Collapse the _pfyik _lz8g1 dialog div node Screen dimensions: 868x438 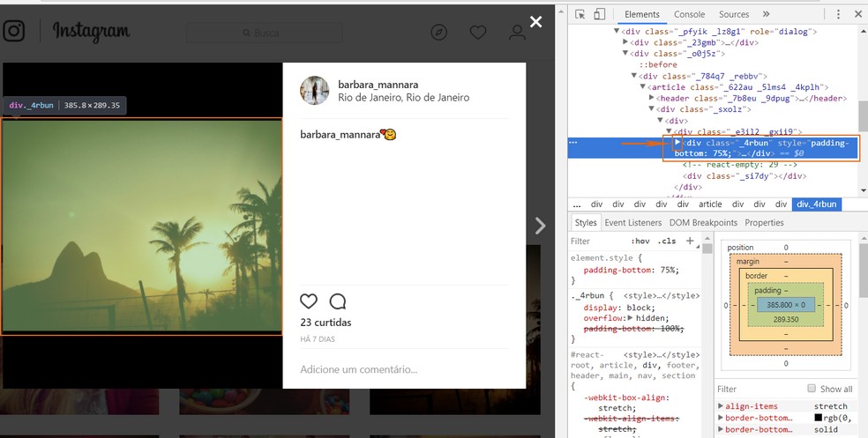617,32
